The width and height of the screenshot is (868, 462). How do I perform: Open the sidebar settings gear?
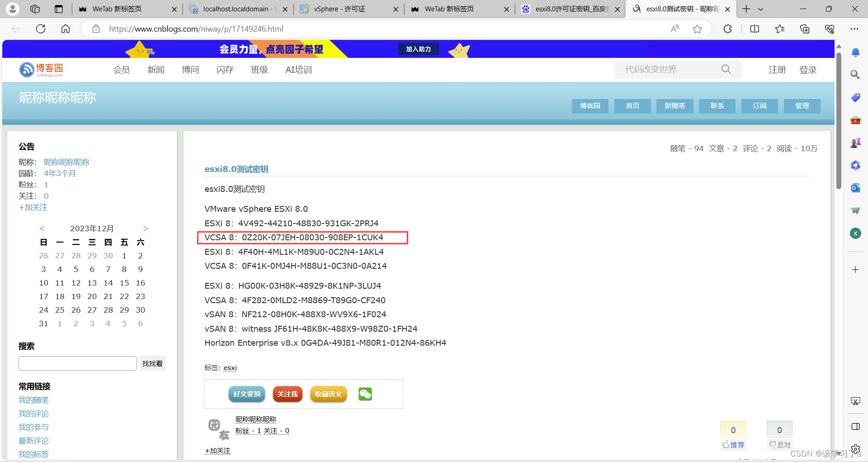(x=855, y=449)
